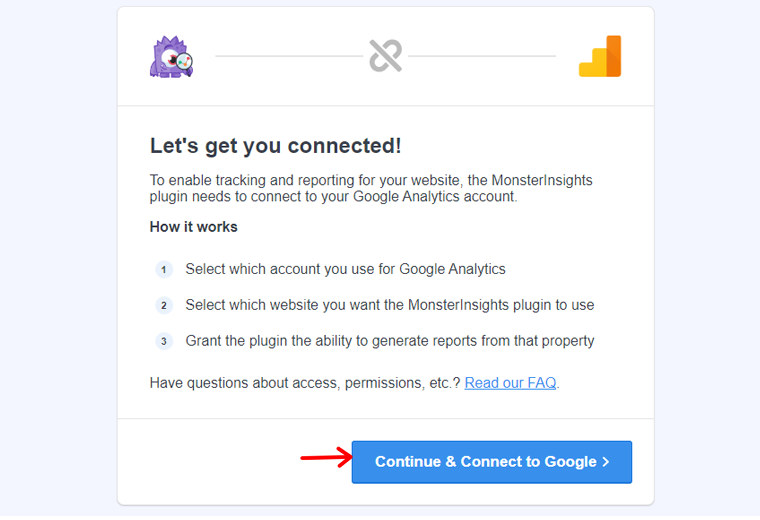Click the intro paragraph about enabling tracking
Viewport: 760px width, 520px height.
[371, 188]
